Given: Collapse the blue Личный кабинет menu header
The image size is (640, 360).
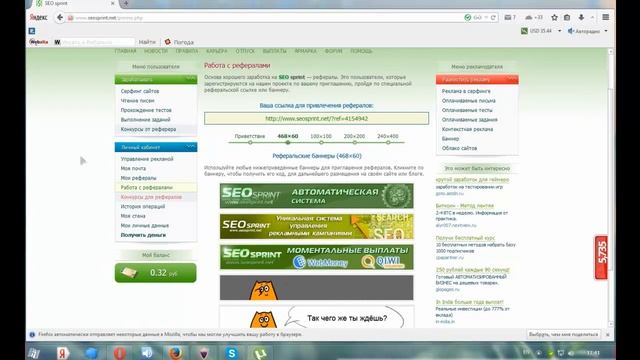Looking at the screenshot, I should (x=156, y=147).
